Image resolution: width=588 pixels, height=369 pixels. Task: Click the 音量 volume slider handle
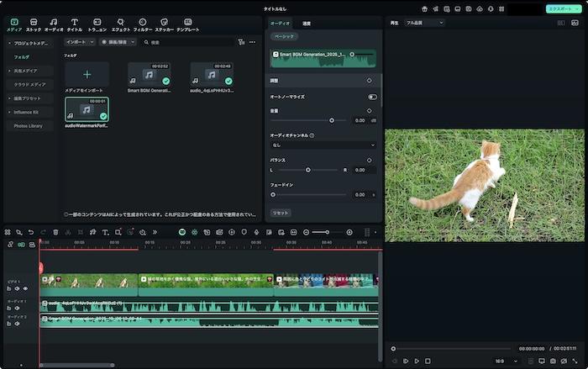click(x=332, y=120)
